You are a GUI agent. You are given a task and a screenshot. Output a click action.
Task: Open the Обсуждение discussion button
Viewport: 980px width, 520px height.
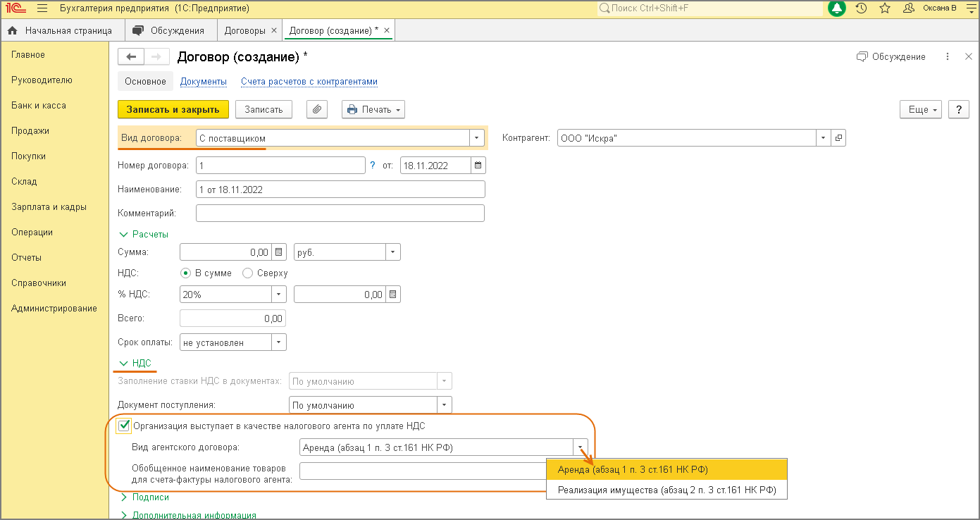[891, 56]
